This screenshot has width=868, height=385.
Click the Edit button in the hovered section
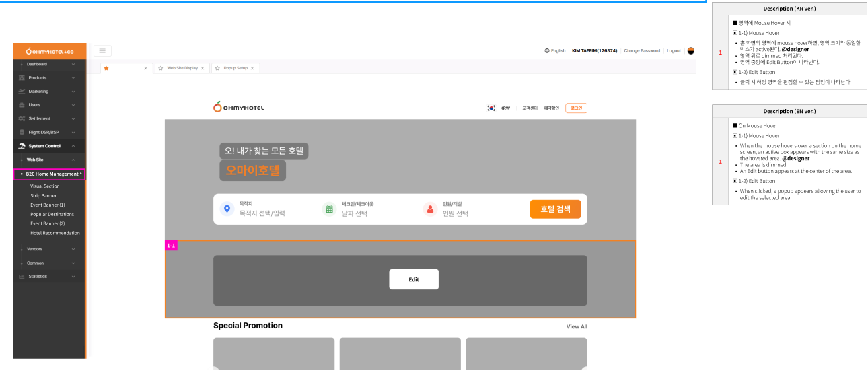[414, 279]
